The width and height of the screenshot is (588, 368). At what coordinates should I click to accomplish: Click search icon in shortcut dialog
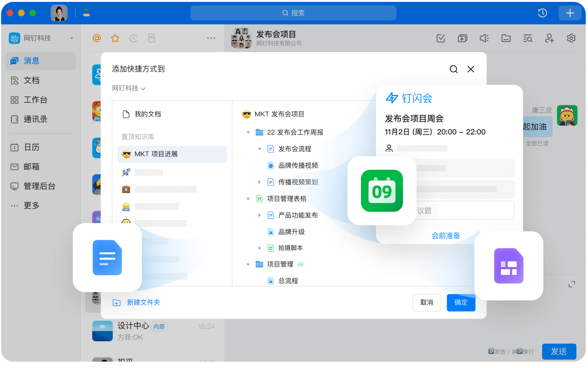(x=454, y=69)
